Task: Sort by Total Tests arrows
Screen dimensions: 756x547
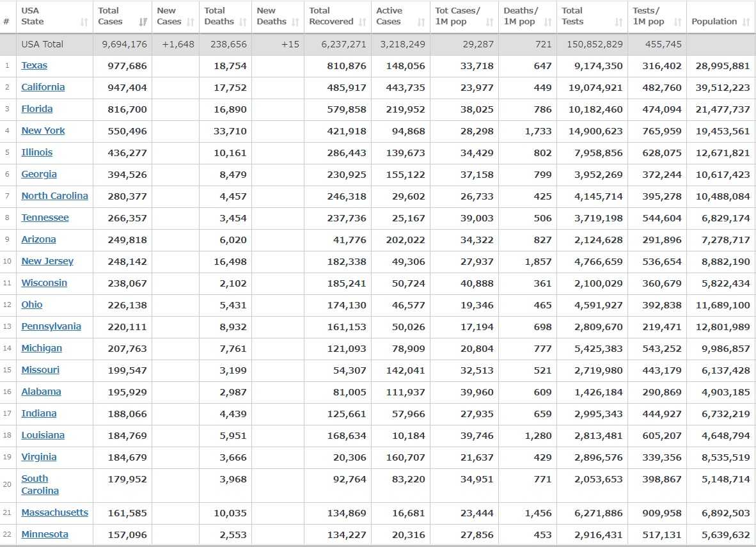Action: point(618,22)
